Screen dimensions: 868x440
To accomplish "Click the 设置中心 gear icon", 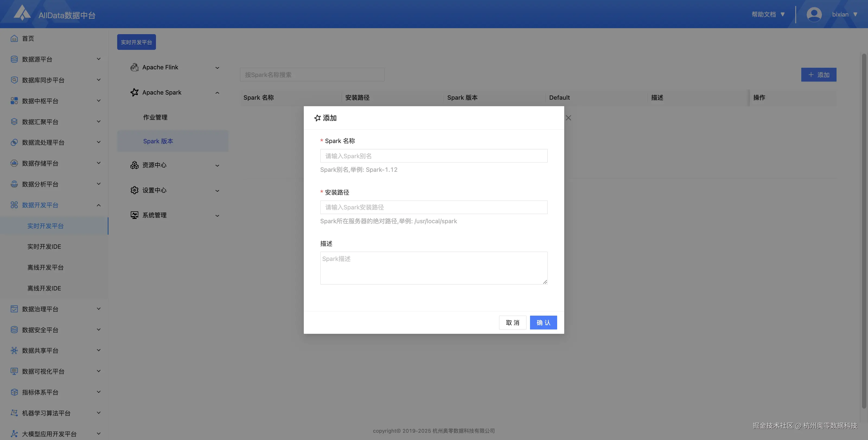I will tap(134, 190).
